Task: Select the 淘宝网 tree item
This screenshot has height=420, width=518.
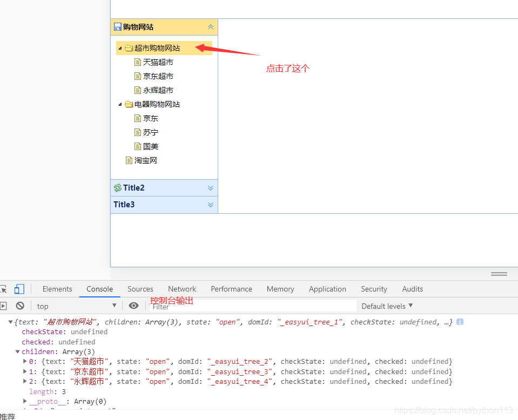Action: pos(146,160)
